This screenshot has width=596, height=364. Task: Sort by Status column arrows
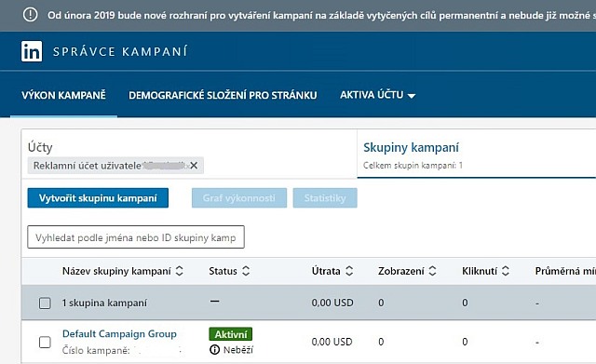coord(246,271)
